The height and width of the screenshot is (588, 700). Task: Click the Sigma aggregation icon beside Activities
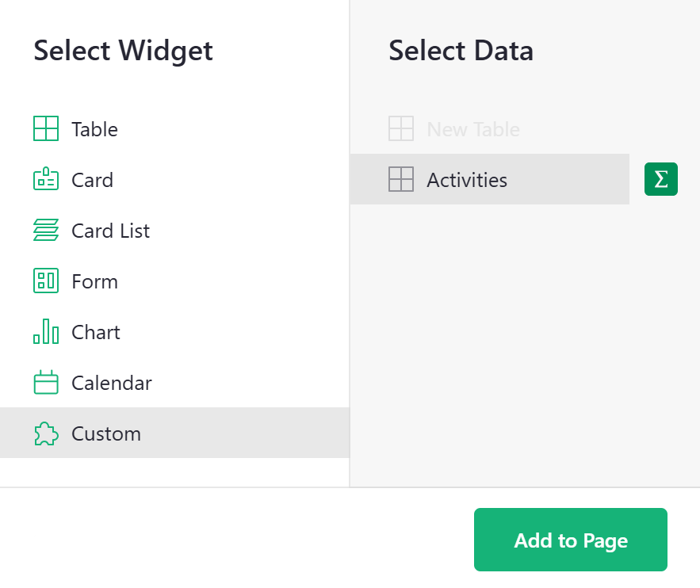(660, 179)
